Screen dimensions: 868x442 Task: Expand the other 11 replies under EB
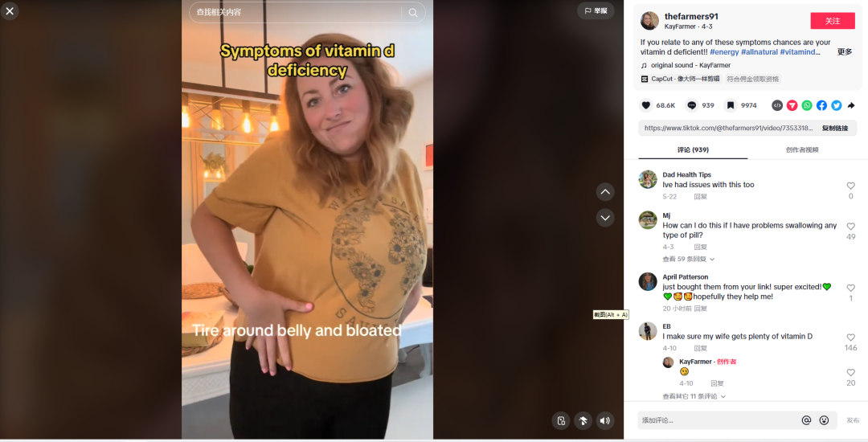point(694,396)
